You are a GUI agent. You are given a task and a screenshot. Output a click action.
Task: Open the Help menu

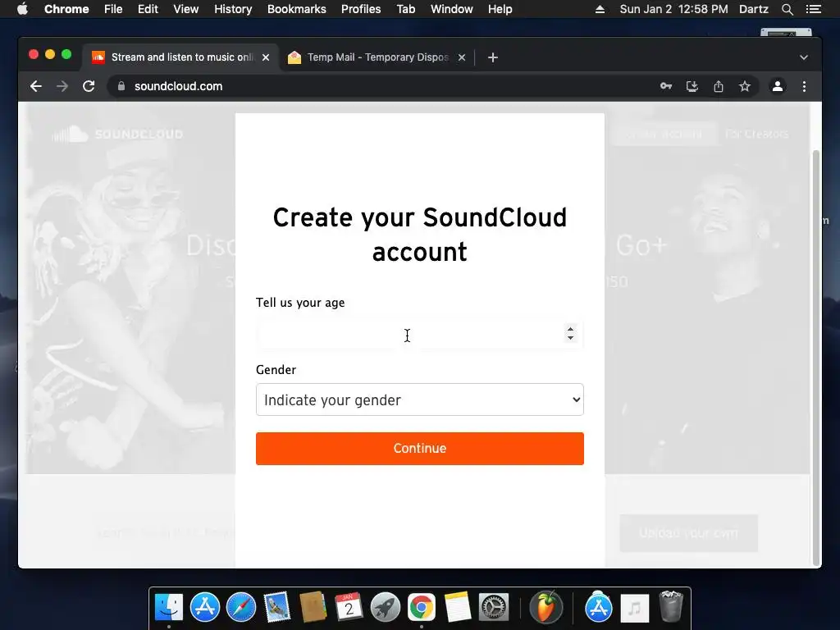500,9
